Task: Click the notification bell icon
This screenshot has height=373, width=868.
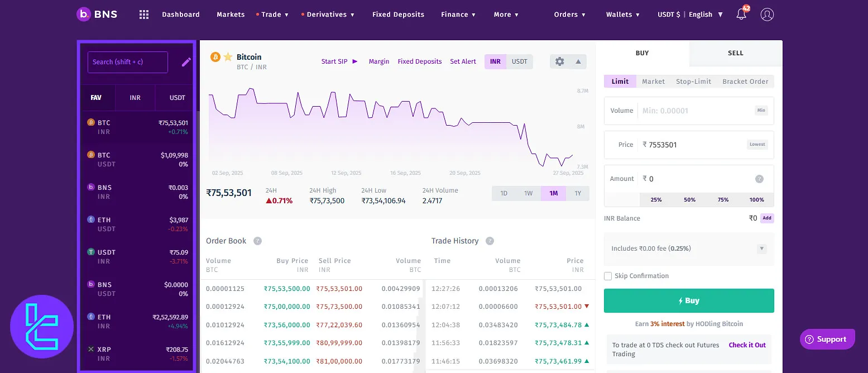Action: pyautogui.click(x=741, y=14)
